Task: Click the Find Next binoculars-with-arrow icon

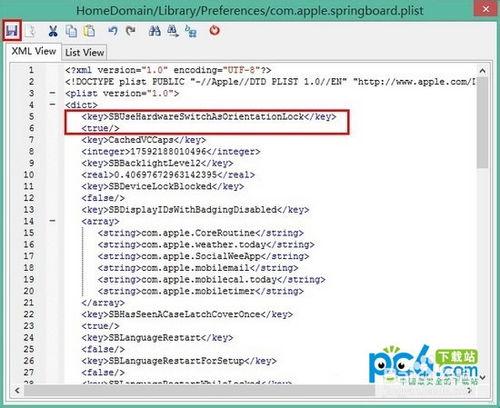Action: click(x=173, y=31)
